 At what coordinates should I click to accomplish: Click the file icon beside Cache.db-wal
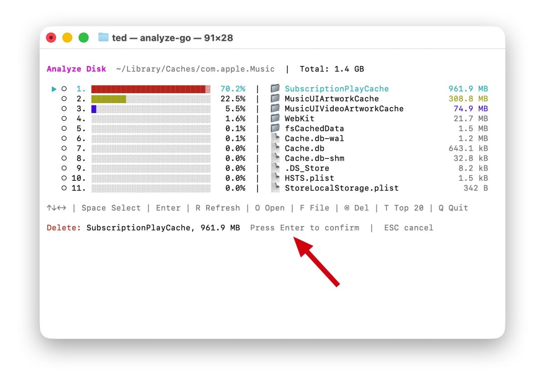[275, 138]
